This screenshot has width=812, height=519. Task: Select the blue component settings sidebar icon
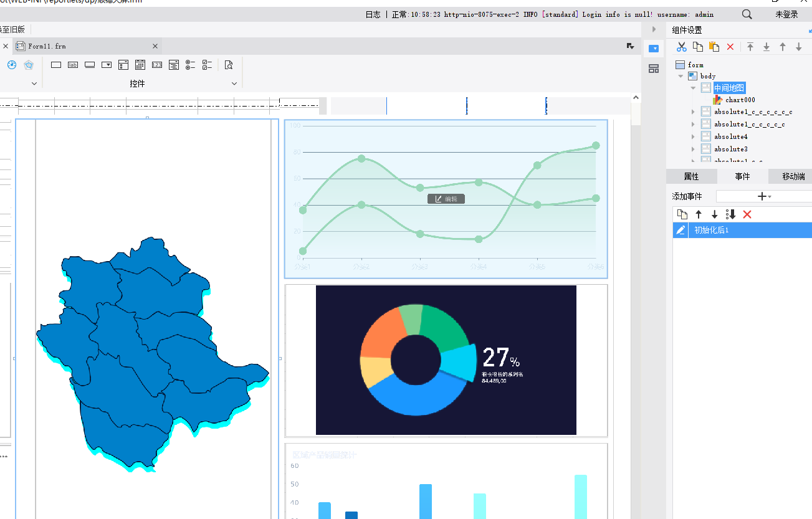click(654, 48)
